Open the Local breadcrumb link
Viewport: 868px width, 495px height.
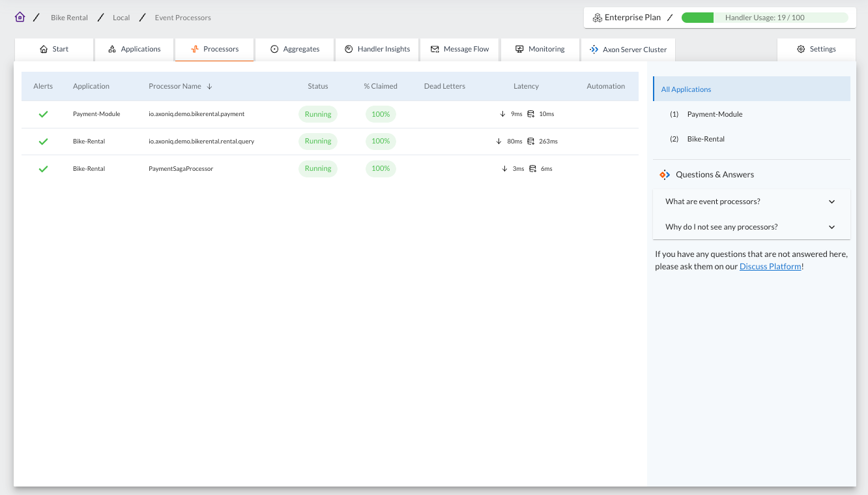(x=121, y=18)
